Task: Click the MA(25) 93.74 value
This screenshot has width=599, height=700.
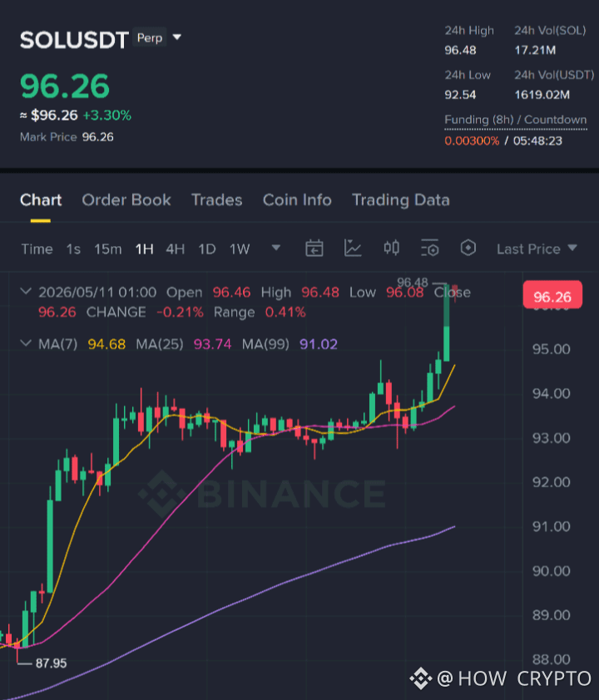Action: pyautogui.click(x=213, y=344)
